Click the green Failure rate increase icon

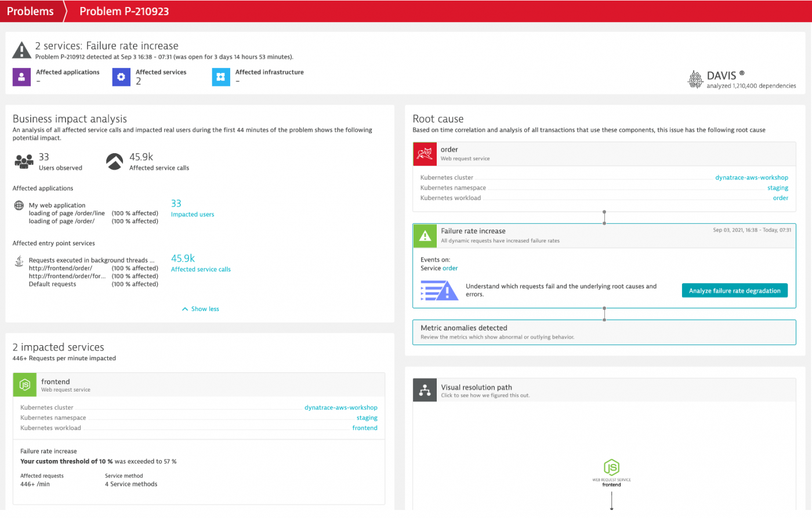point(425,236)
